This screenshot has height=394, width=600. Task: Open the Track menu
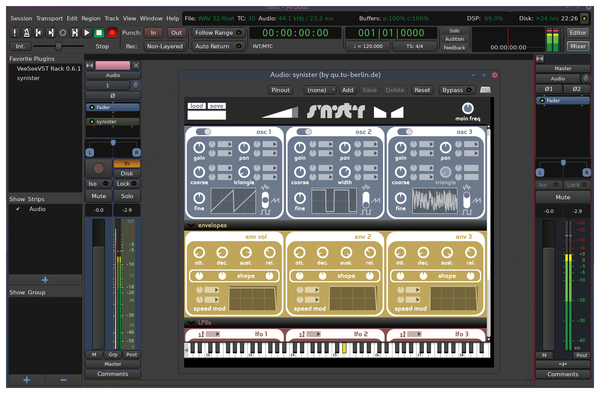point(112,18)
